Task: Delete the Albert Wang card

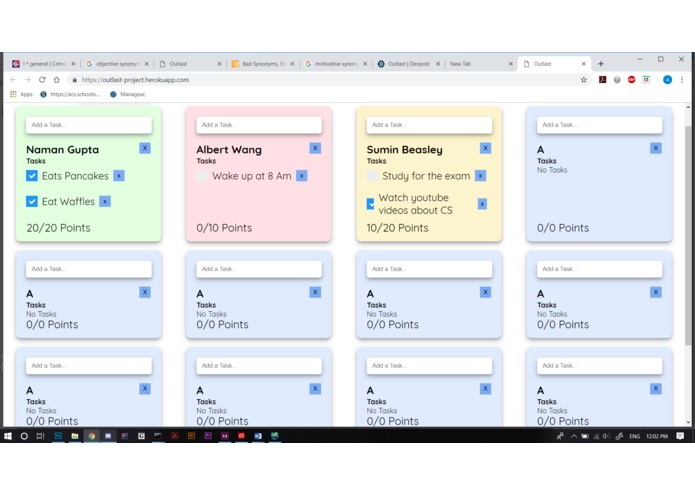Action: (315, 148)
